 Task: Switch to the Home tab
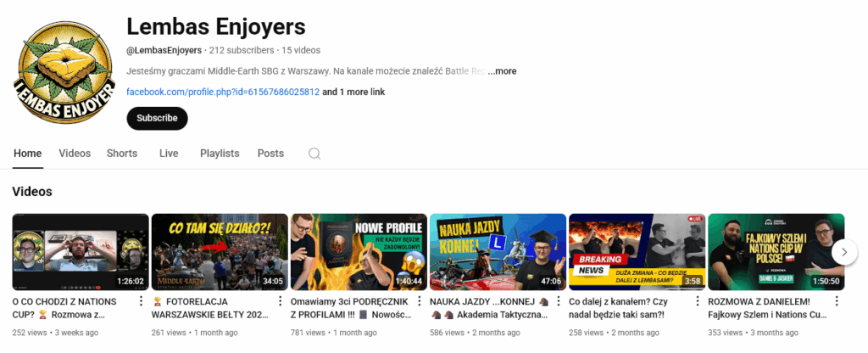point(28,154)
